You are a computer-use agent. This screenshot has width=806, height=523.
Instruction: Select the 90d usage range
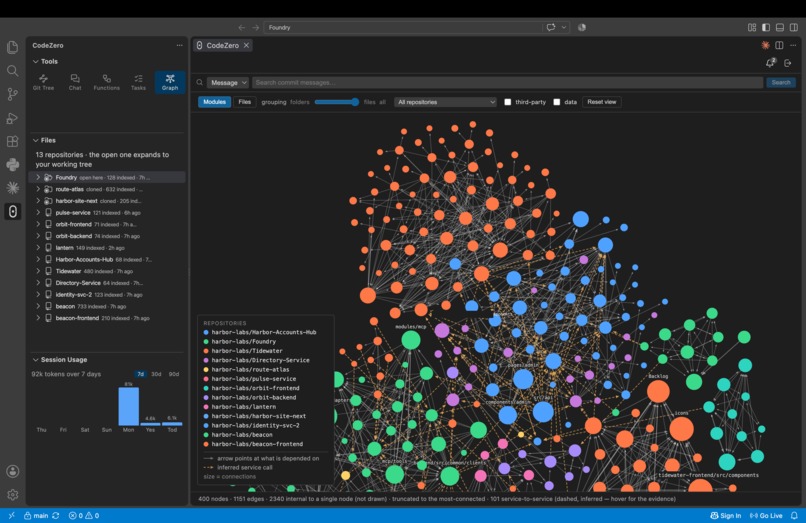174,374
